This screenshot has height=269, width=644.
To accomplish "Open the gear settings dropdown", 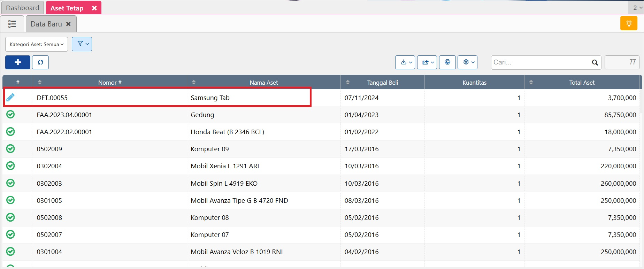I will tap(467, 62).
